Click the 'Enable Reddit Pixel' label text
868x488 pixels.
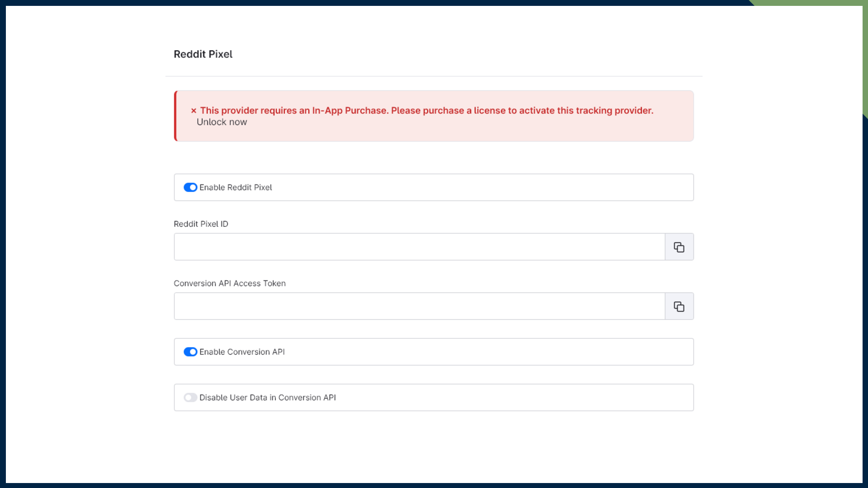click(236, 188)
